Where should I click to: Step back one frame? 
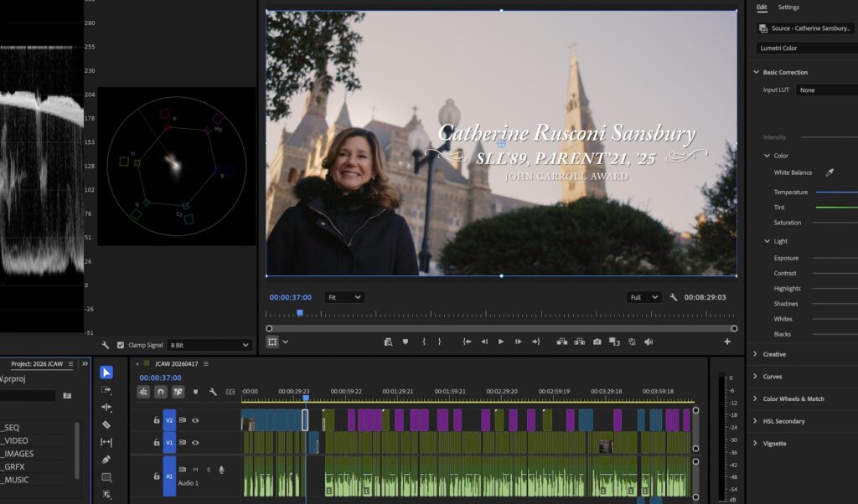(484, 342)
